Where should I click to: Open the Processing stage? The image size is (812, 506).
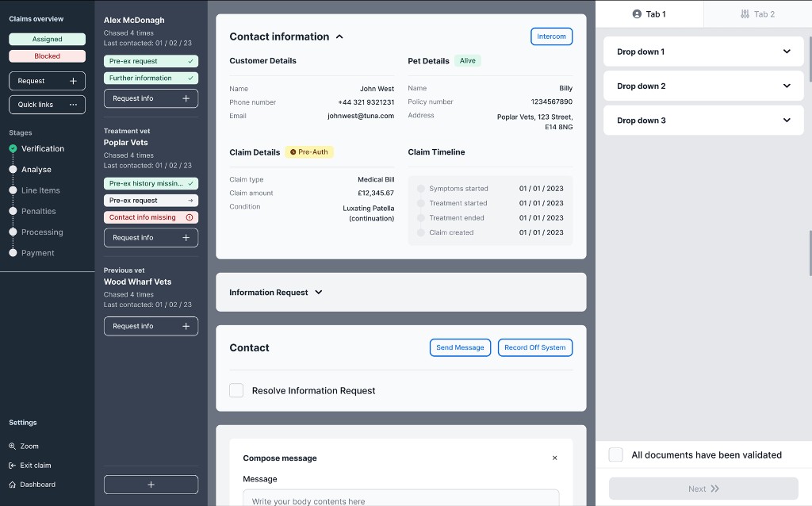42,232
